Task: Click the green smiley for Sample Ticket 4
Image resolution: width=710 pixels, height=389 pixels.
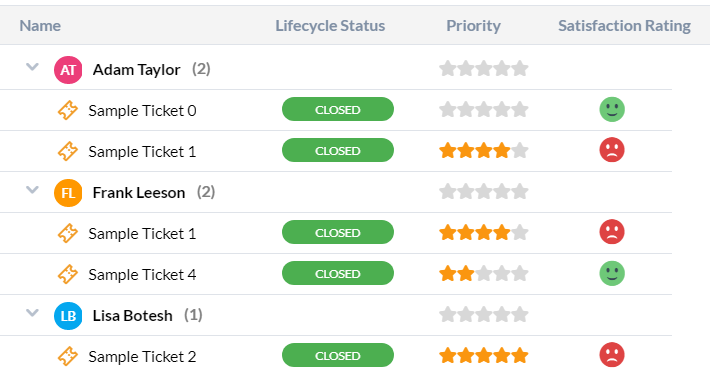Action: coord(612,273)
